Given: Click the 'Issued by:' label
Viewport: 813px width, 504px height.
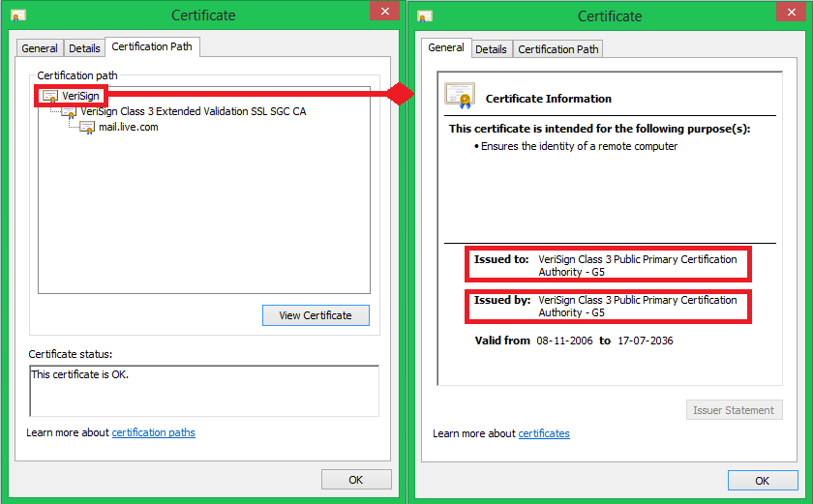Looking at the screenshot, I should [502, 300].
